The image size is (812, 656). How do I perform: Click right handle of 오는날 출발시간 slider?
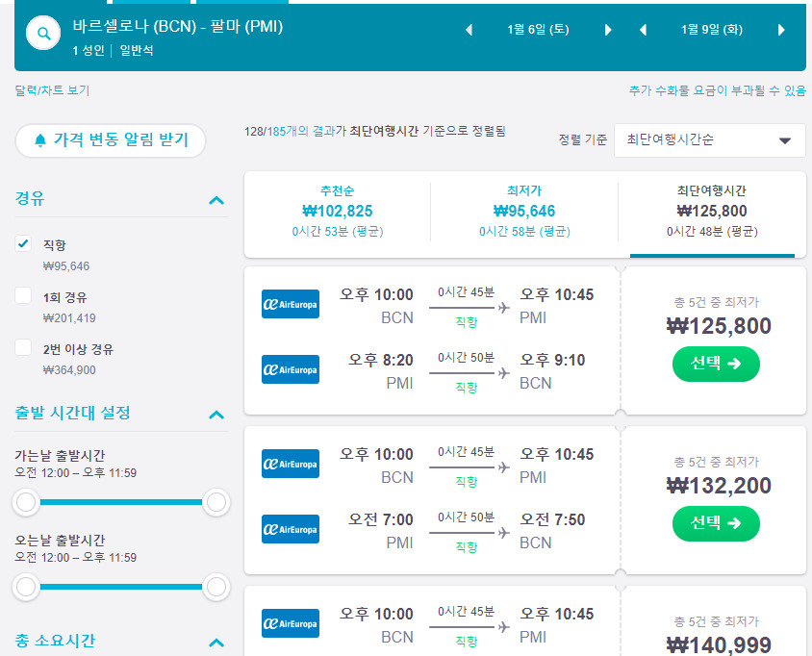click(x=216, y=587)
